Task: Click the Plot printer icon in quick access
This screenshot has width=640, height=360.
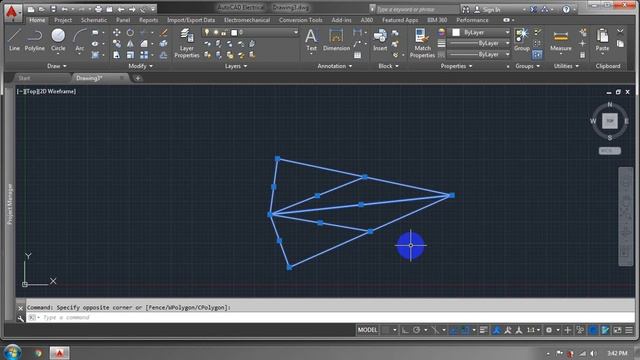Action: coord(98,9)
